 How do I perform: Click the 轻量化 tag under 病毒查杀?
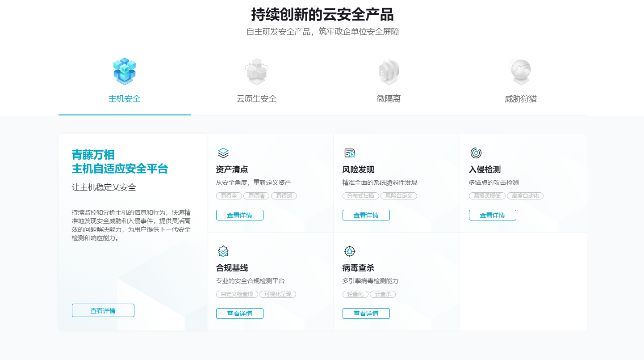coord(355,294)
